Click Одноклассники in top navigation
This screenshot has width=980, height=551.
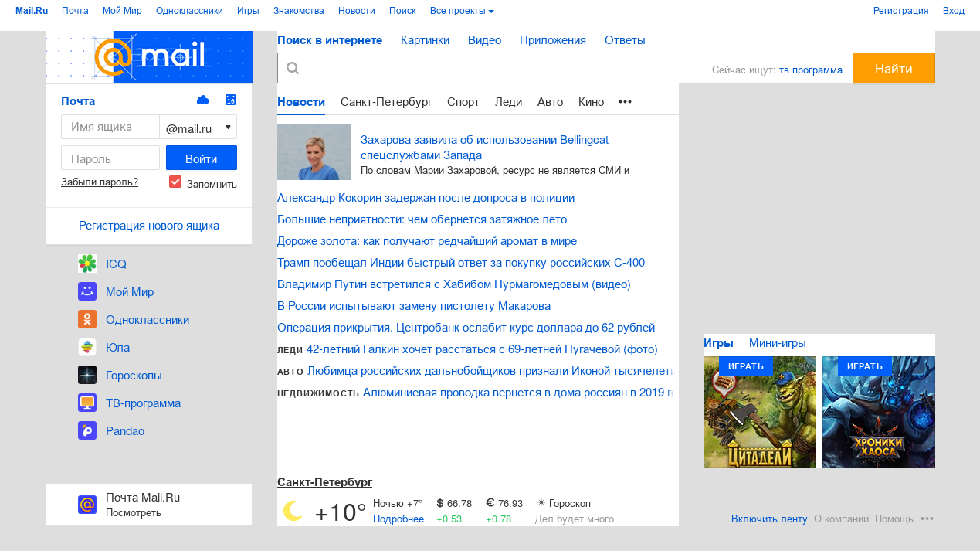coord(189,11)
